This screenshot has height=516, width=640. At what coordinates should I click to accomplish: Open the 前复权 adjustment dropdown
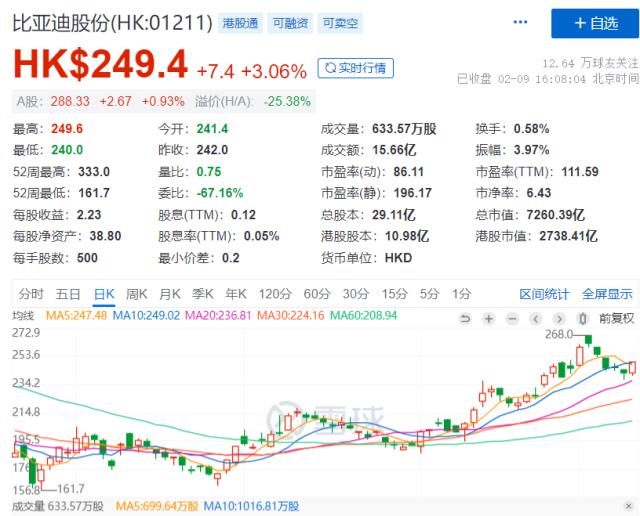click(x=616, y=318)
